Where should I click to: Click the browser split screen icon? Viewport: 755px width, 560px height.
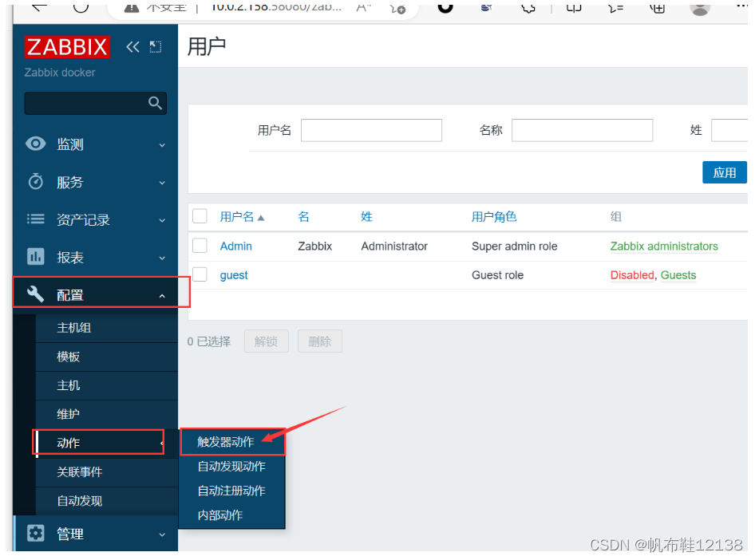click(x=574, y=8)
